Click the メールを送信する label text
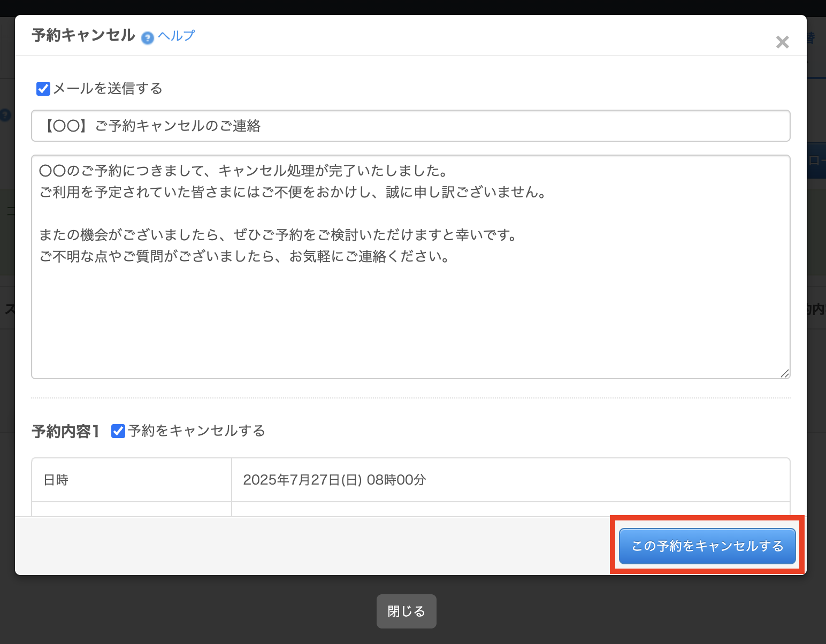 [x=108, y=88]
